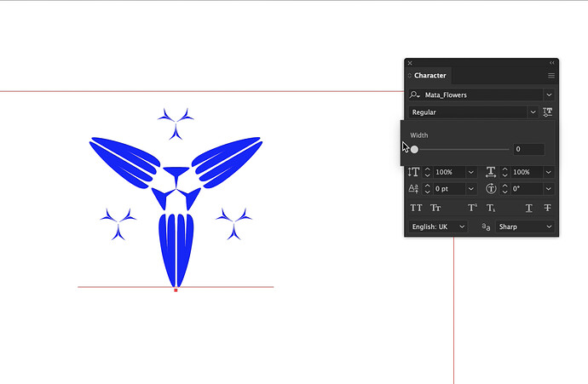
Task: Collapse the Character panel with double-arrow icon
Action: 551,63
